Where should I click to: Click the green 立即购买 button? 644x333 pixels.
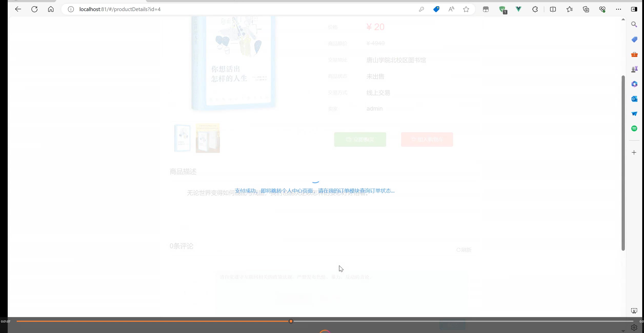[x=360, y=139]
